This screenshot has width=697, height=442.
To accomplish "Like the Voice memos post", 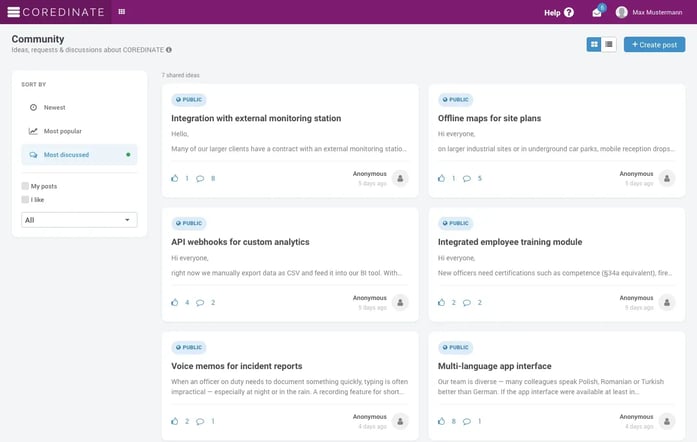I will point(175,421).
